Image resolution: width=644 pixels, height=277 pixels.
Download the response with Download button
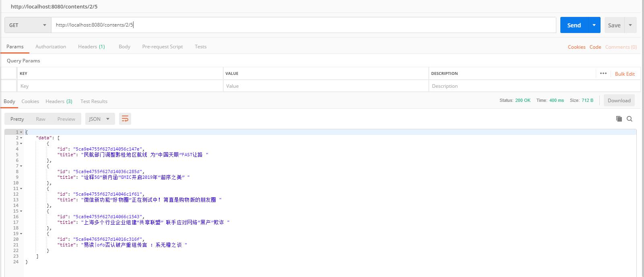pos(619,101)
